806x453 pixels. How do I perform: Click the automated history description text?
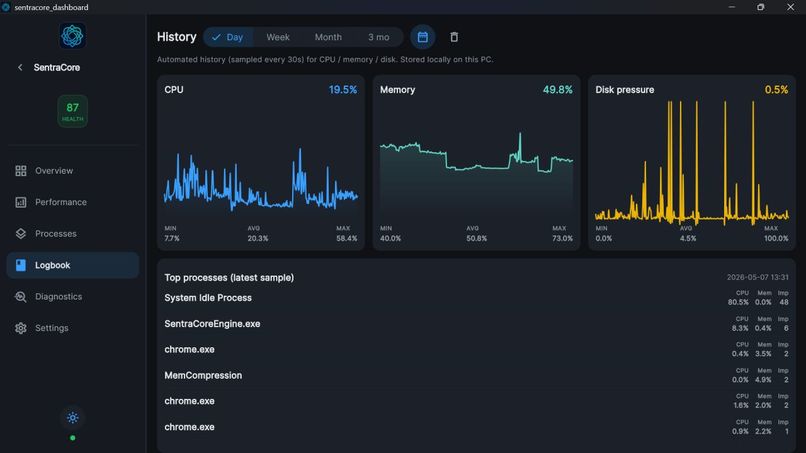click(325, 60)
